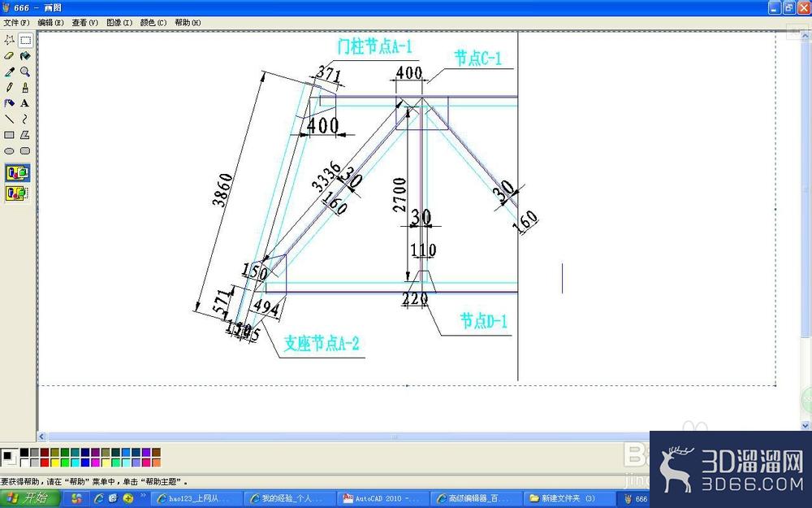
Task: Pick the bright blue color swatch
Action: point(85,462)
